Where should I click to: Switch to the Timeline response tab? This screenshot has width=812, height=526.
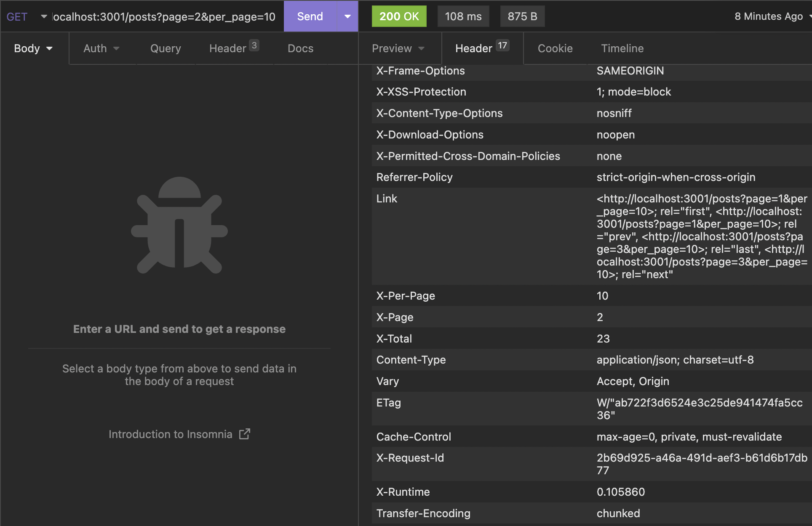pos(622,48)
